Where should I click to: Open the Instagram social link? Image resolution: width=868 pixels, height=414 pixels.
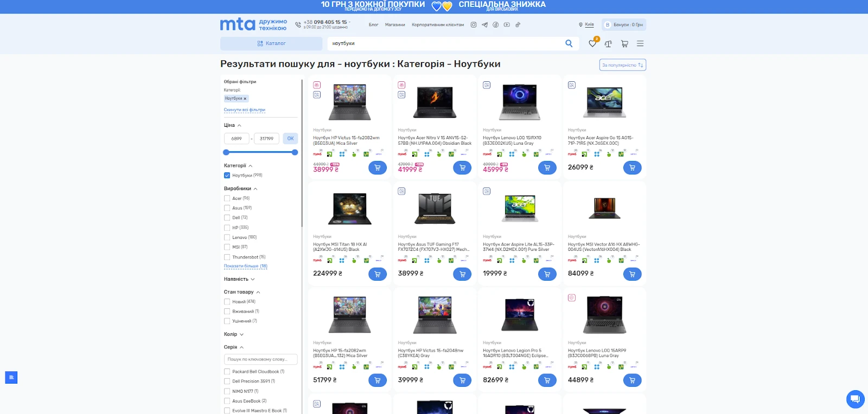pyautogui.click(x=474, y=25)
